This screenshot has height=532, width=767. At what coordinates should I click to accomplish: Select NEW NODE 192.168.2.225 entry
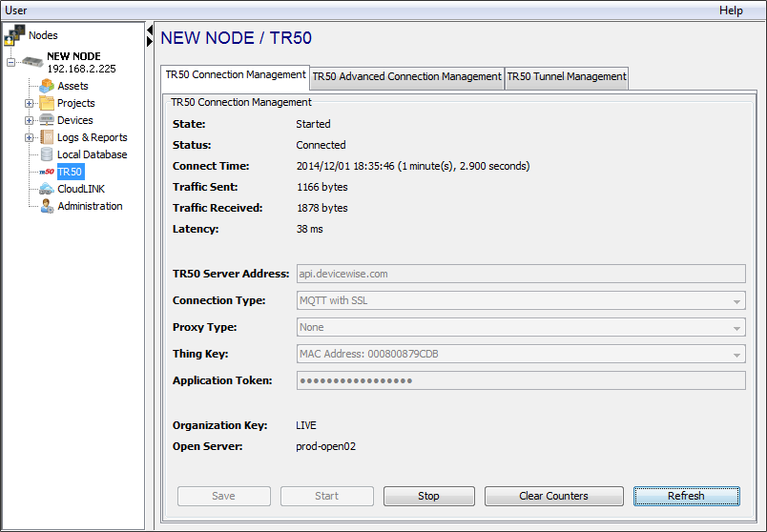click(x=81, y=62)
